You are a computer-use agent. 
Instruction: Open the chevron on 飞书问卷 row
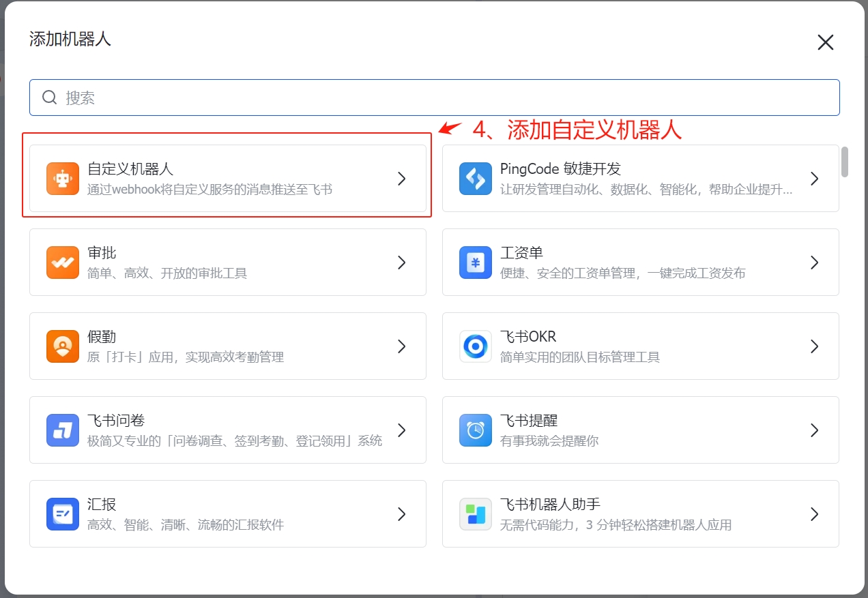pos(402,430)
